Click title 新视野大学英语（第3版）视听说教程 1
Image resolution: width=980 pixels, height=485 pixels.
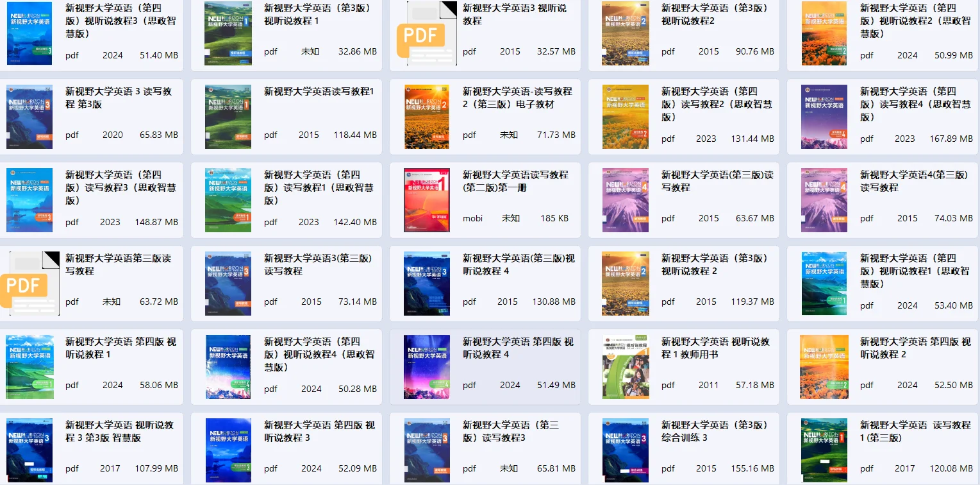pos(319,14)
